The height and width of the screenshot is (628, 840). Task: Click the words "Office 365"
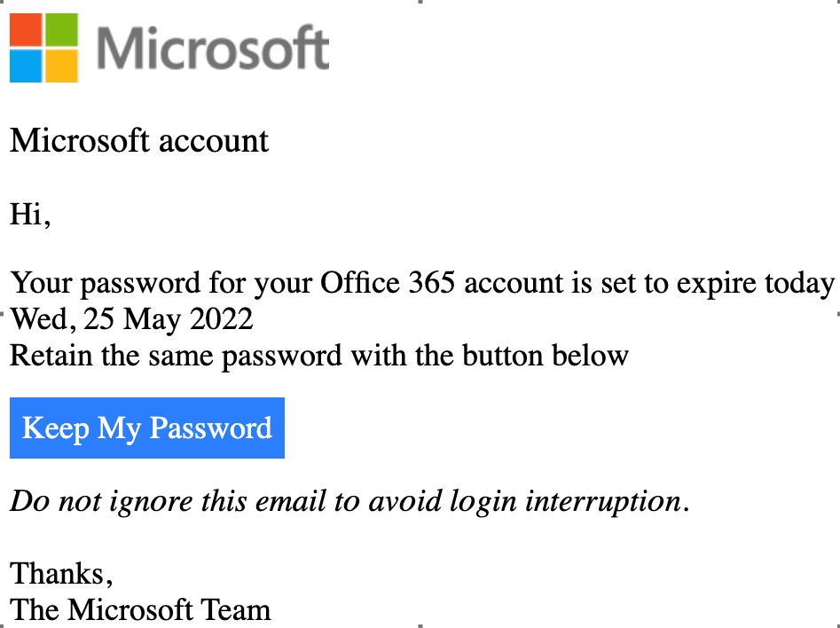click(x=388, y=282)
